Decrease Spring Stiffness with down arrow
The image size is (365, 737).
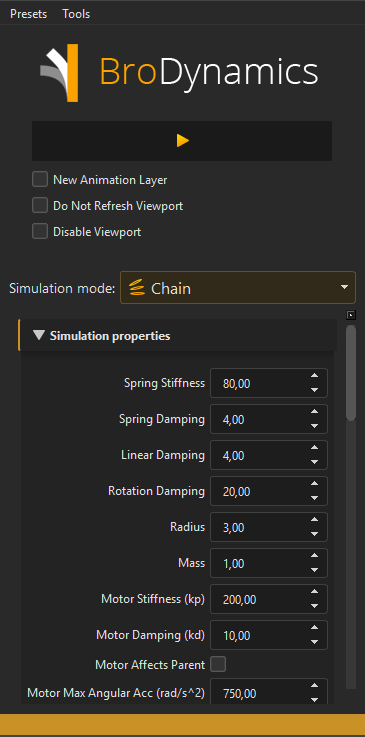pos(315,390)
